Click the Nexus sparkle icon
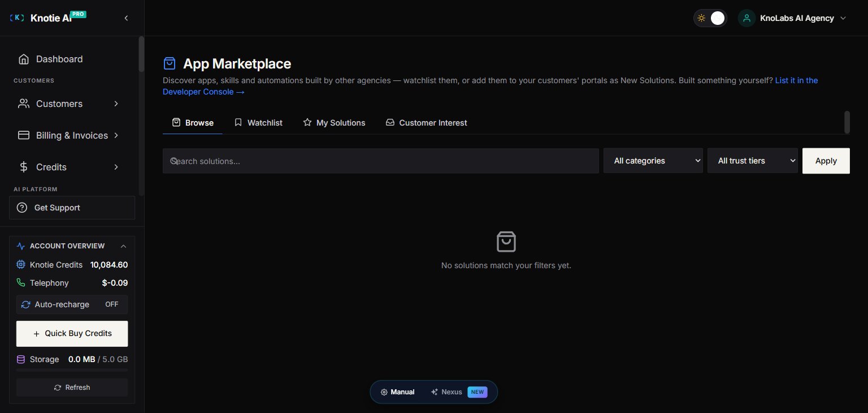 pos(435,392)
